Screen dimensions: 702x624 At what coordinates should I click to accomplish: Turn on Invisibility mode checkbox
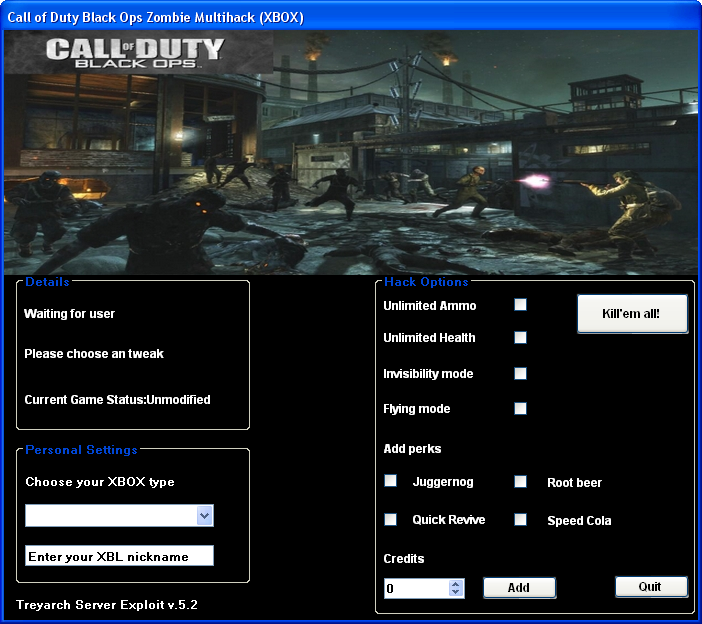pyautogui.click(x=520, y=373)
